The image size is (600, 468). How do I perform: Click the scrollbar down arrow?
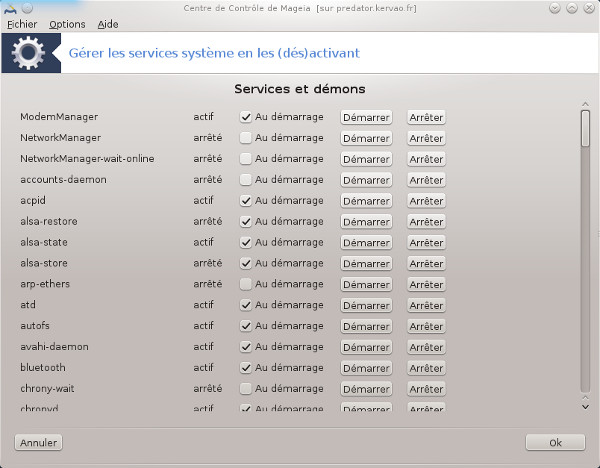coord(585,404)
